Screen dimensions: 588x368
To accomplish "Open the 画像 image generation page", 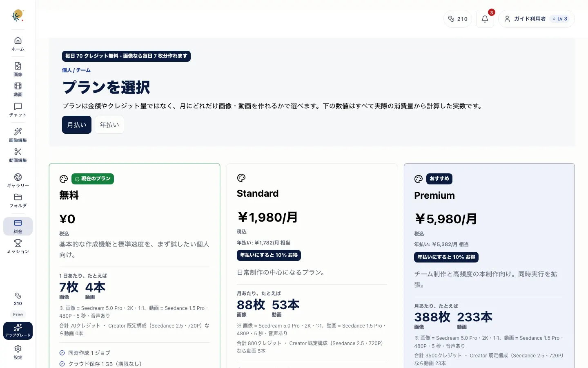I will (x=18, y=70).
